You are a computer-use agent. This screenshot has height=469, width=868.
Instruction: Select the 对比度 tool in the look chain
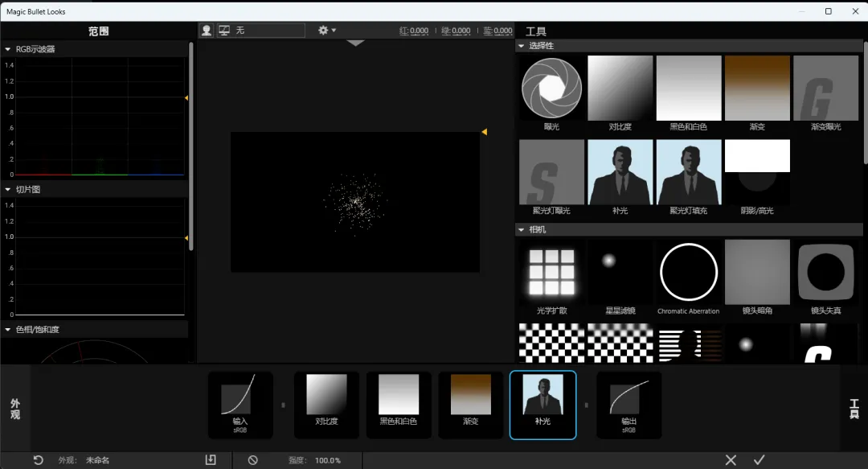pos(326,405)
